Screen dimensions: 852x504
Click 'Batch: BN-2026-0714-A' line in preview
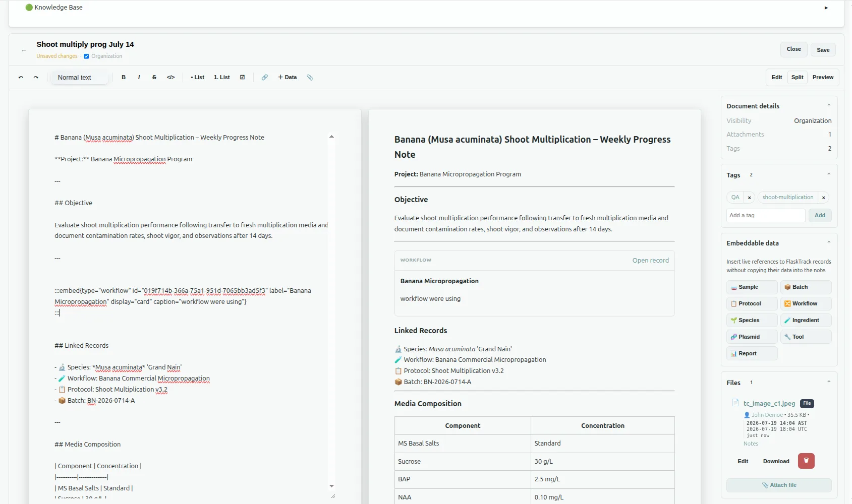[x=433, y=382]
